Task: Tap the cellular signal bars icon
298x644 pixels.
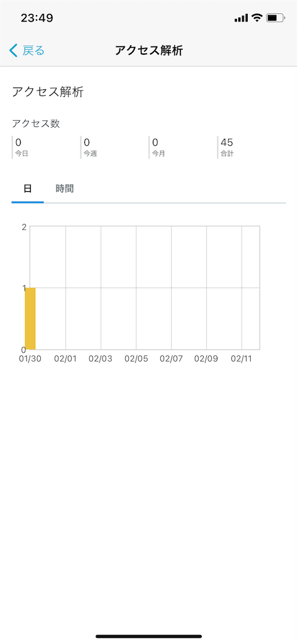Action: pyautogui.click(x=241, y=18)
